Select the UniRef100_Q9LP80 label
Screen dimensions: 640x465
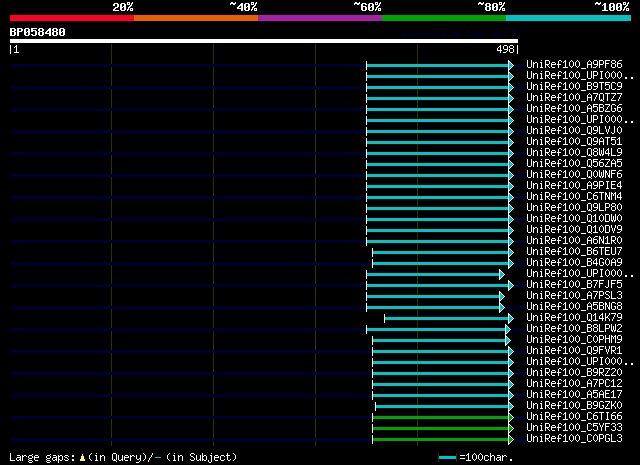tap(574, 208)
